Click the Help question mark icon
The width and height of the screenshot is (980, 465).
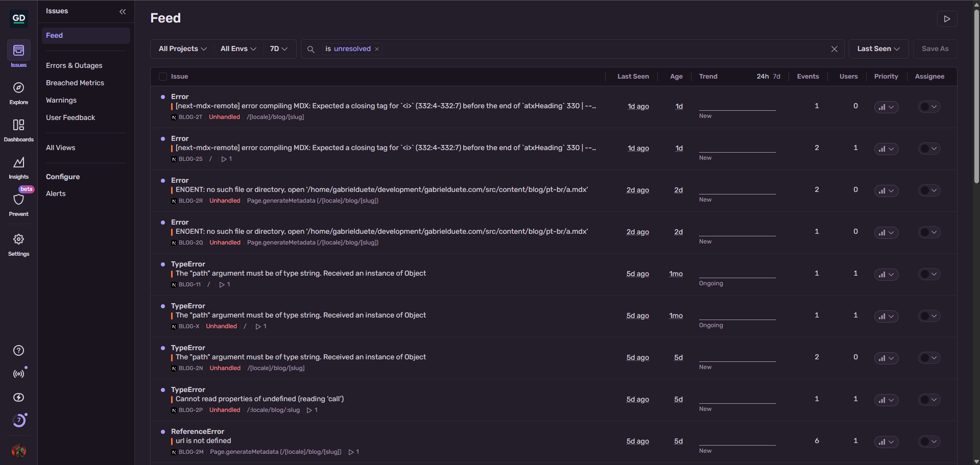pyautogui.click(x=18, y=350)
